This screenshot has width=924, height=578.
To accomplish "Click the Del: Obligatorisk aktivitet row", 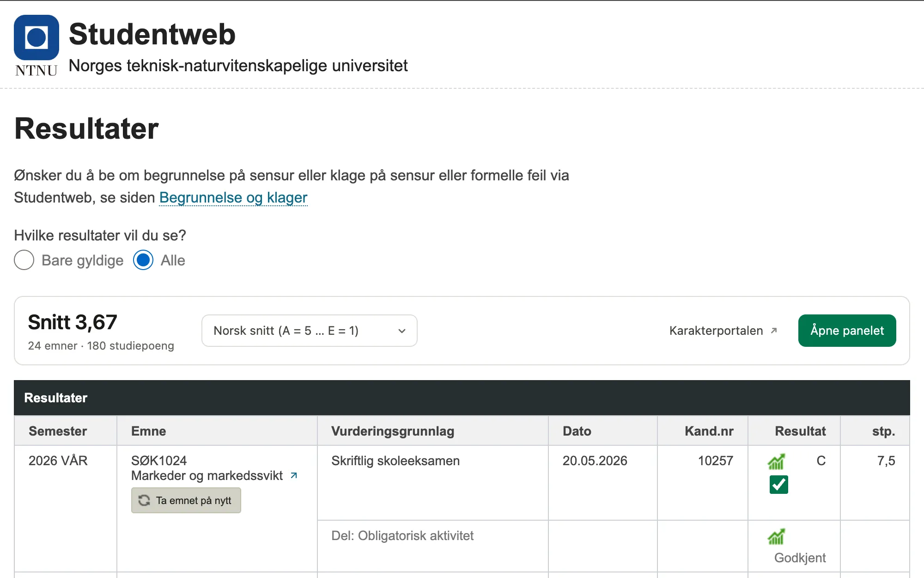I will pyautogui.click(x=402, y=535).
